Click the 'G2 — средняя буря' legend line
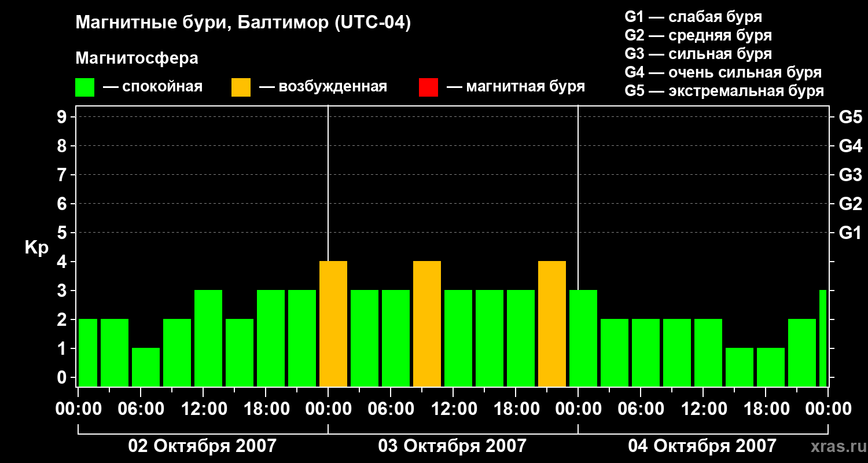The width and height of the screenshot is (868, 463). tap(698, 35)
